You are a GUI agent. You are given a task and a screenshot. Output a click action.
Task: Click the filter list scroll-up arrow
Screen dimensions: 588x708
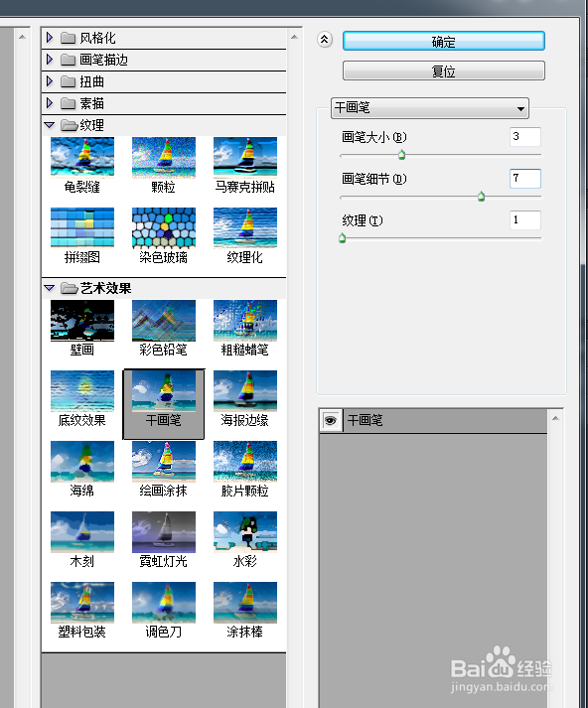294,37
